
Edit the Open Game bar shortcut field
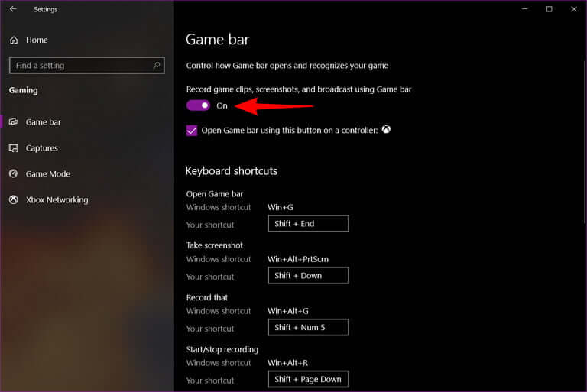308,224
